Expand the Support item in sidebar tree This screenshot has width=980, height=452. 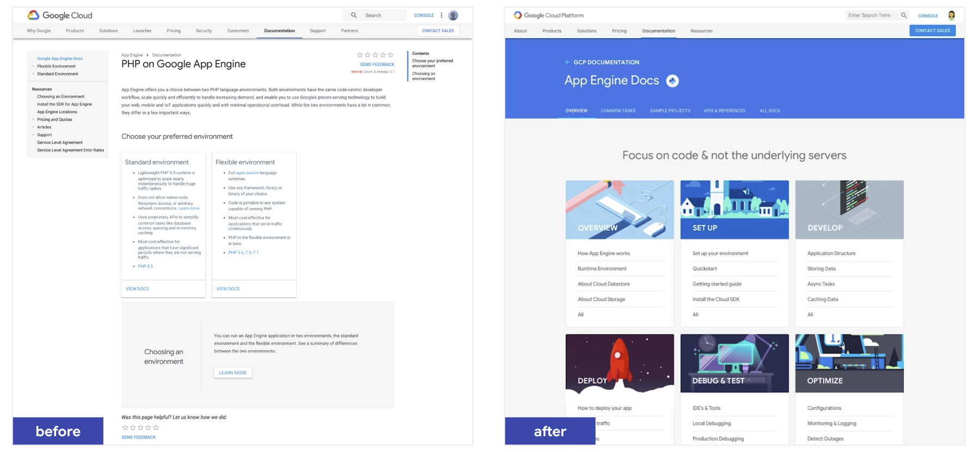(33, 135)
